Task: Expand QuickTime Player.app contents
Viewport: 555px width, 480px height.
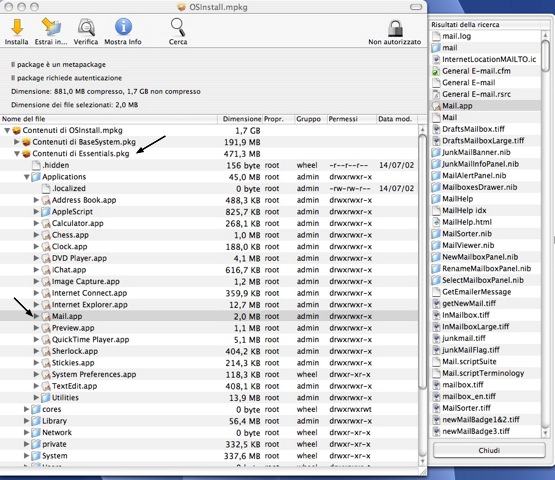Action: click(36, 339)
